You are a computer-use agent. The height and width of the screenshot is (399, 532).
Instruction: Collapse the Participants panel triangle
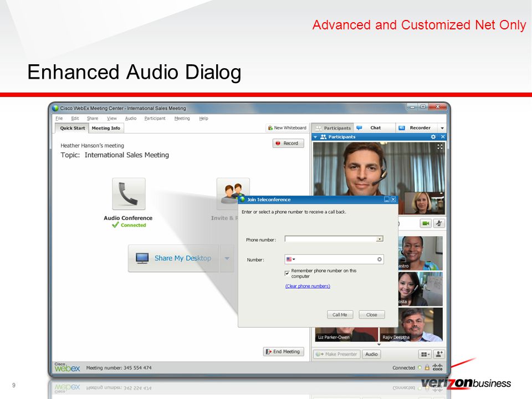click(315, 137)
